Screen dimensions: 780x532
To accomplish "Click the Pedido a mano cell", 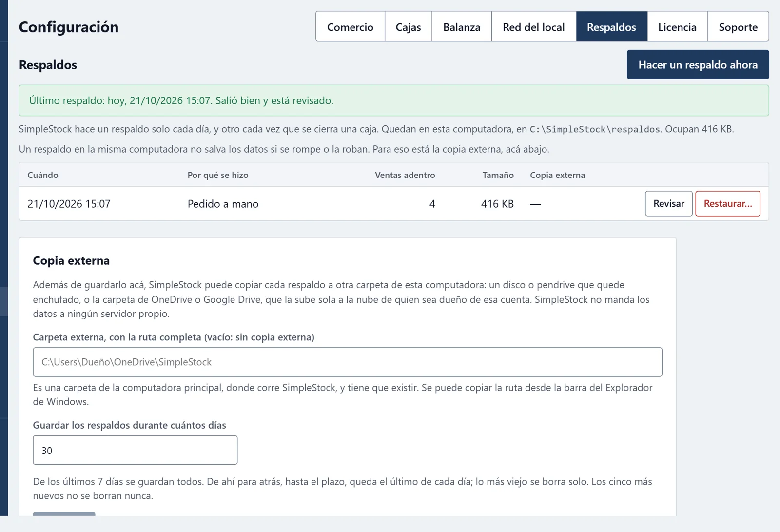I will (x=223, y=204).
